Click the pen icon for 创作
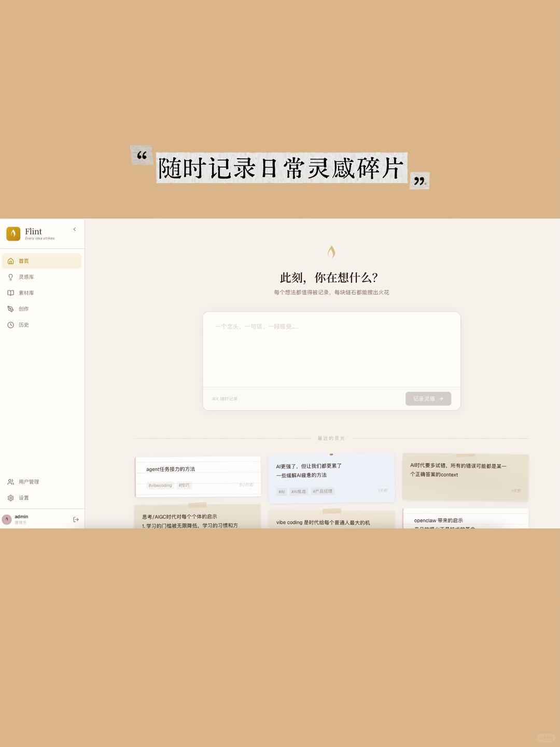 coord(10,309)
